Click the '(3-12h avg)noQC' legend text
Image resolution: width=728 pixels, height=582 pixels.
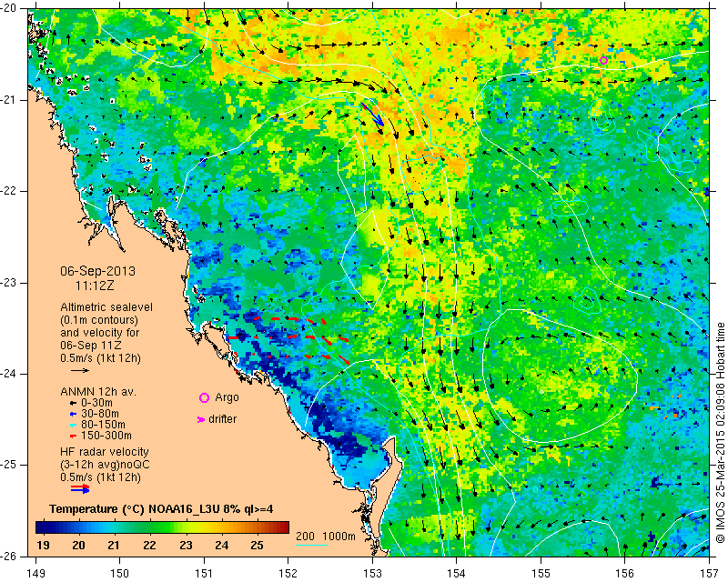pos(105,465)
